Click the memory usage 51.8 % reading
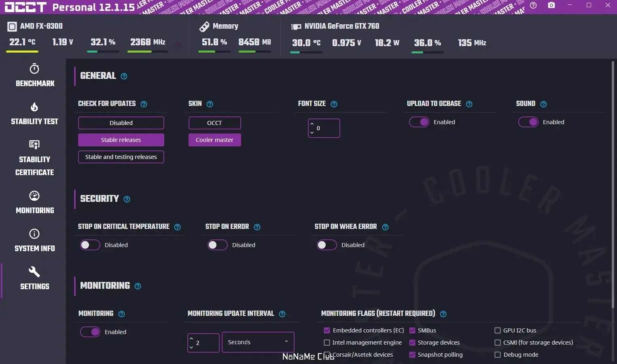Screen dimensions: 617x364 click(214, 42)
